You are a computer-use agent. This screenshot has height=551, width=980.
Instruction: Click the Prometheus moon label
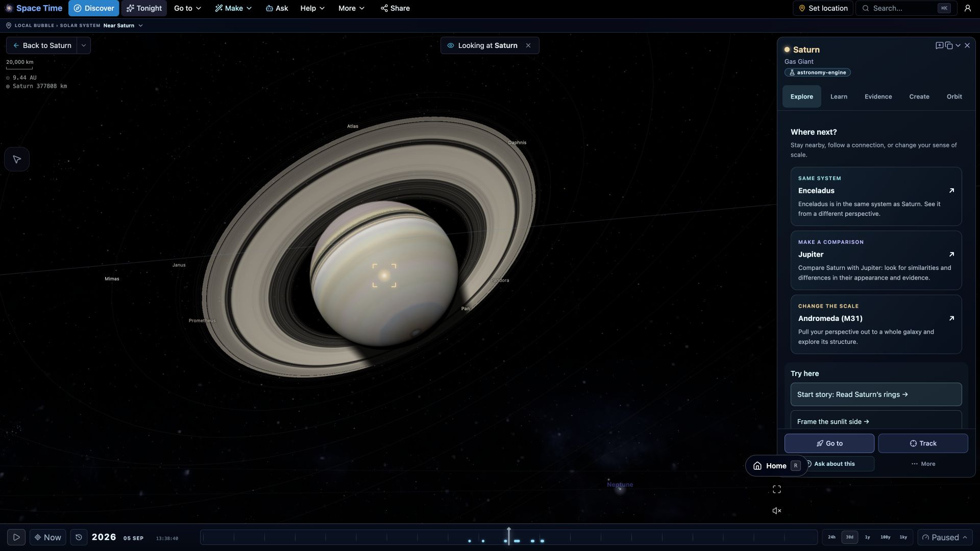202,320
